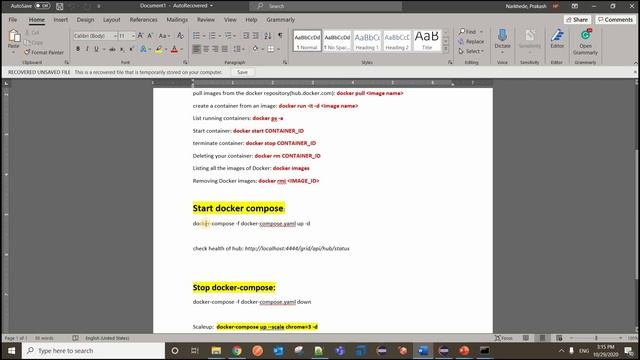Click the 'docker images' command text

pyautogui.click(x=291, y=168)
